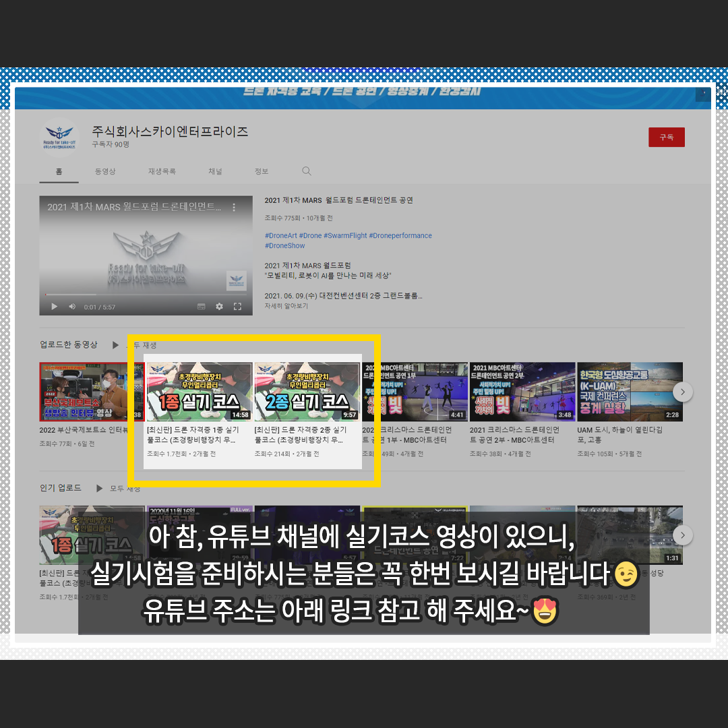Click the featured video progress bar
The height and width of the screenshot is (728, 728).
coord(146,295)
